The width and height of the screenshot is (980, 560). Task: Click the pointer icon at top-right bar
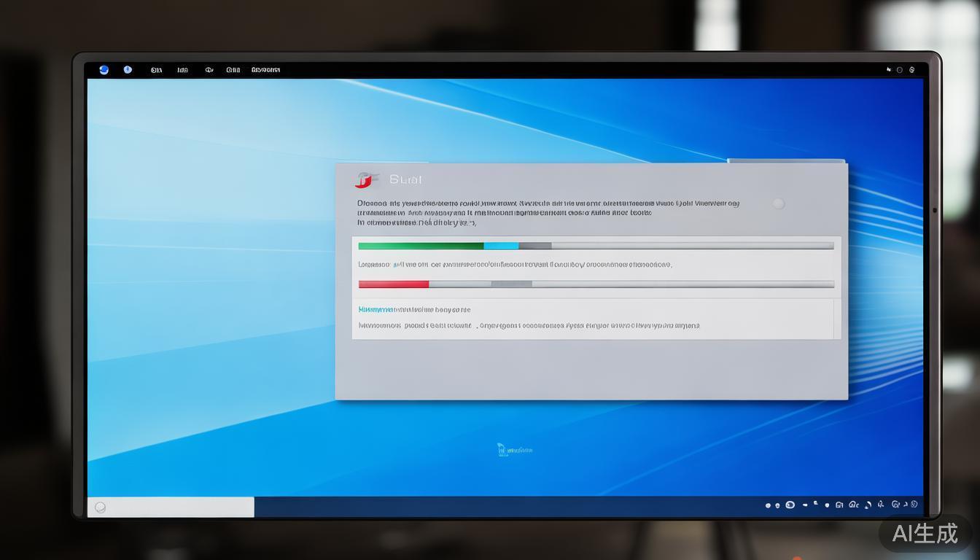pyautogui.click(x=889, y=70)
